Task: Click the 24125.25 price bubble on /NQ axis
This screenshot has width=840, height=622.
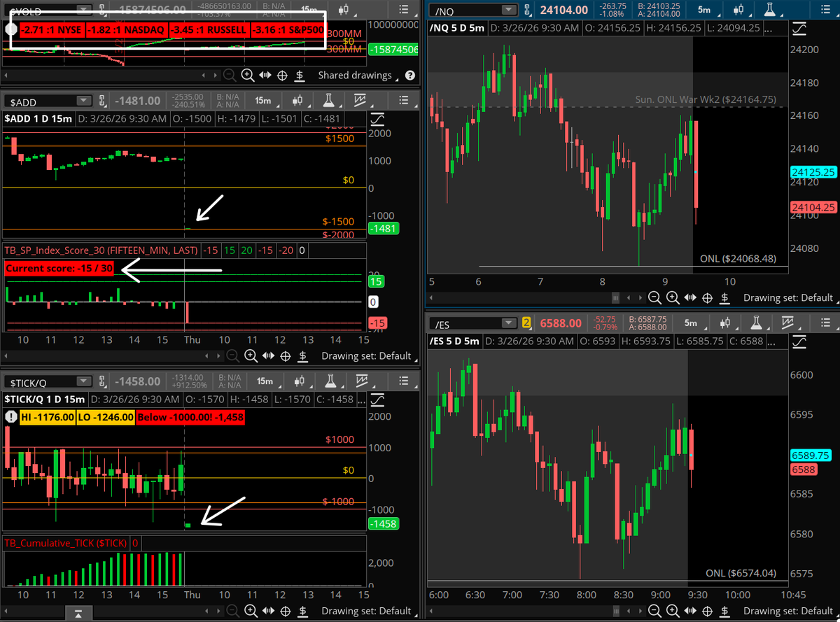Action: (x=813, y=172)
